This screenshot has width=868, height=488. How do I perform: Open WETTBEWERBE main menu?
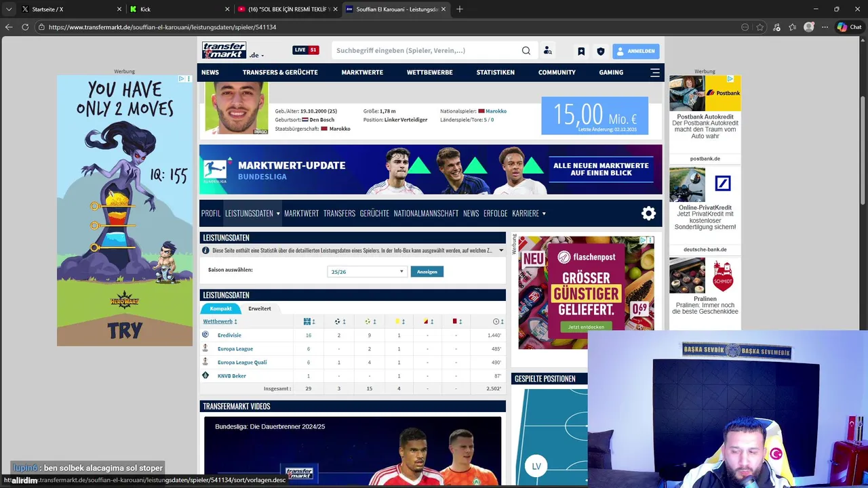[430, 73]
